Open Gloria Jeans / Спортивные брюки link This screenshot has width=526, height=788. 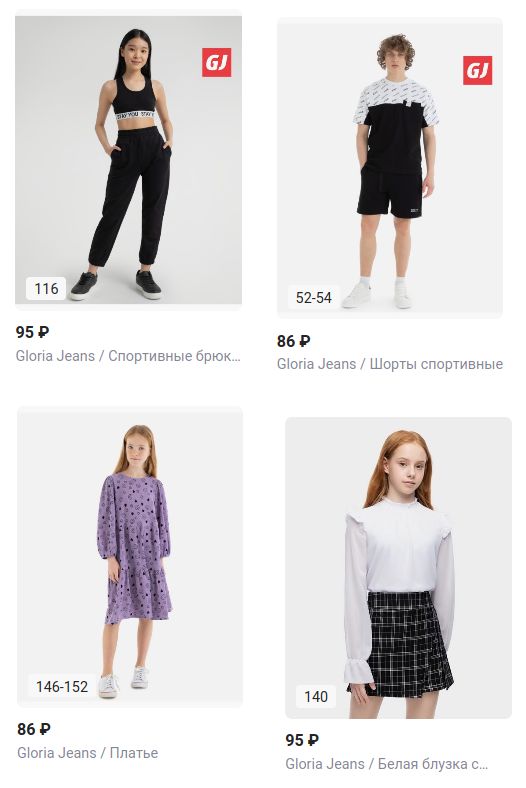click(x=128, y=356)
